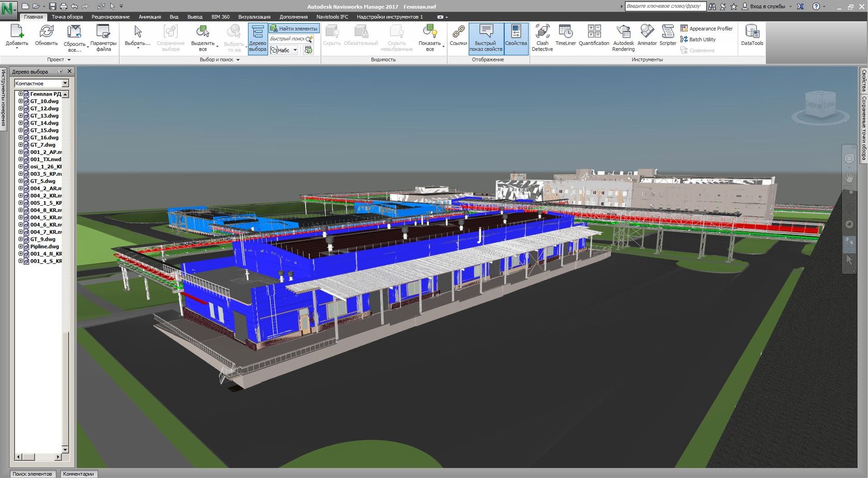The width and height of the screenshot is (868, 478).
Task: Select GT_16.dwg in selection tree
Action: point(44,137)
